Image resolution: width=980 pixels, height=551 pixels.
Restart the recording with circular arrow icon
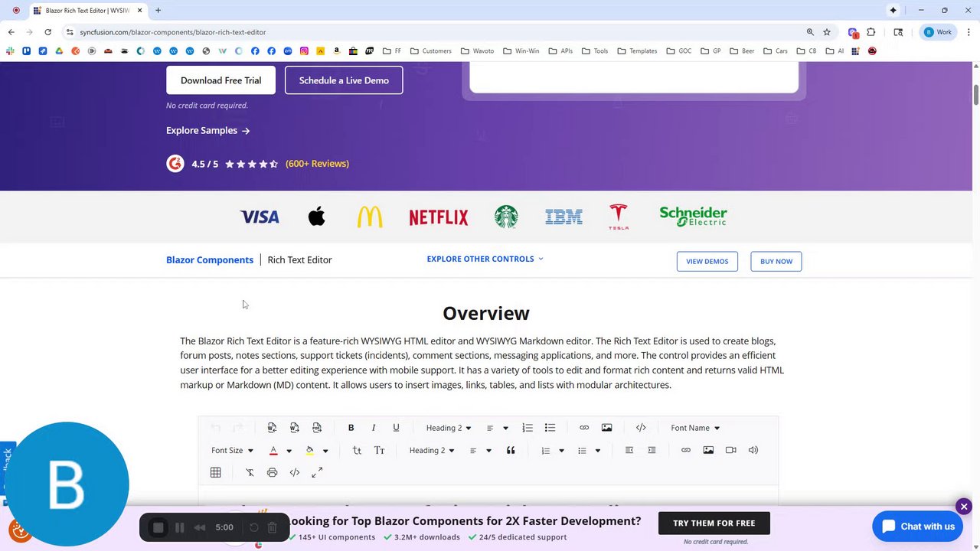pyautogui.click(x=254, y=527)
